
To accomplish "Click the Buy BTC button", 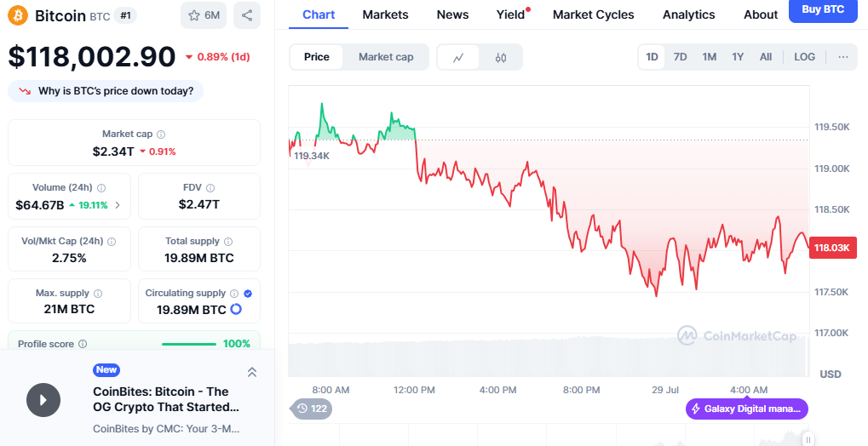I will 823,10.
